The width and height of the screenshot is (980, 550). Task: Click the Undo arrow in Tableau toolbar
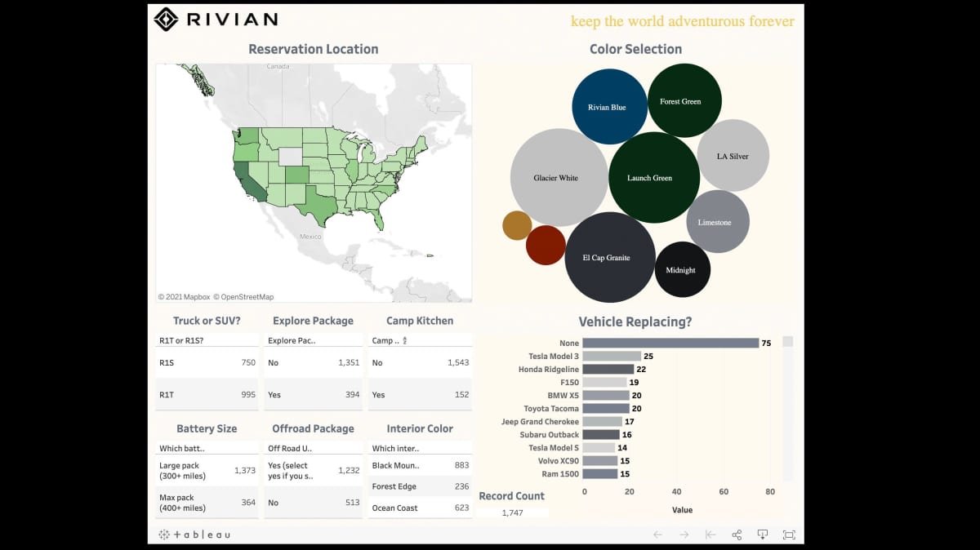(x=657, y=534)
